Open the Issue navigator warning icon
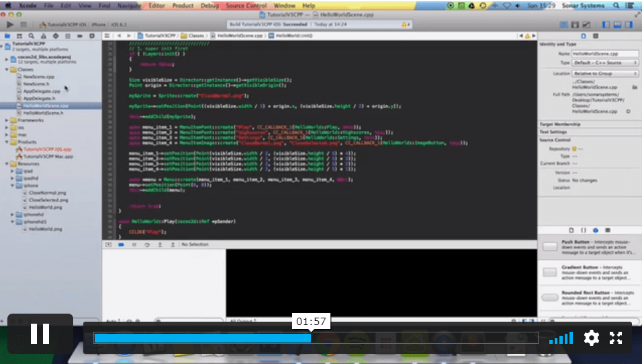642x364 pixels. click(44, 36)
